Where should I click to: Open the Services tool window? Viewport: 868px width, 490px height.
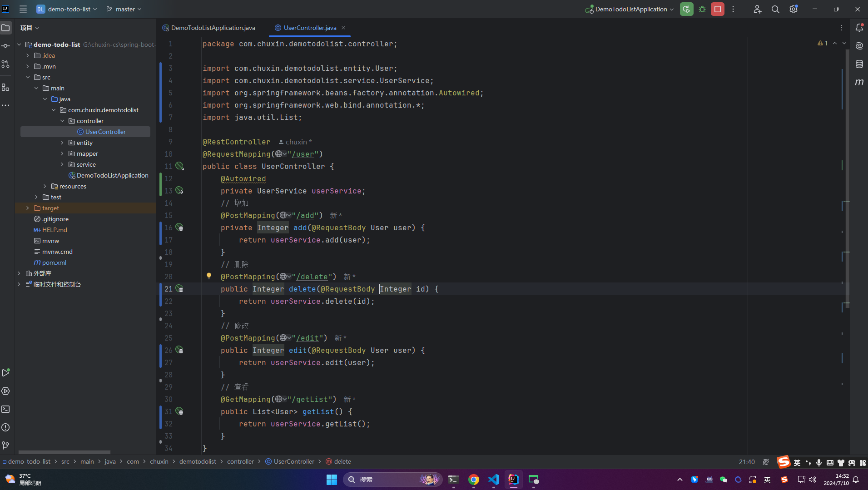coord(5,391)
